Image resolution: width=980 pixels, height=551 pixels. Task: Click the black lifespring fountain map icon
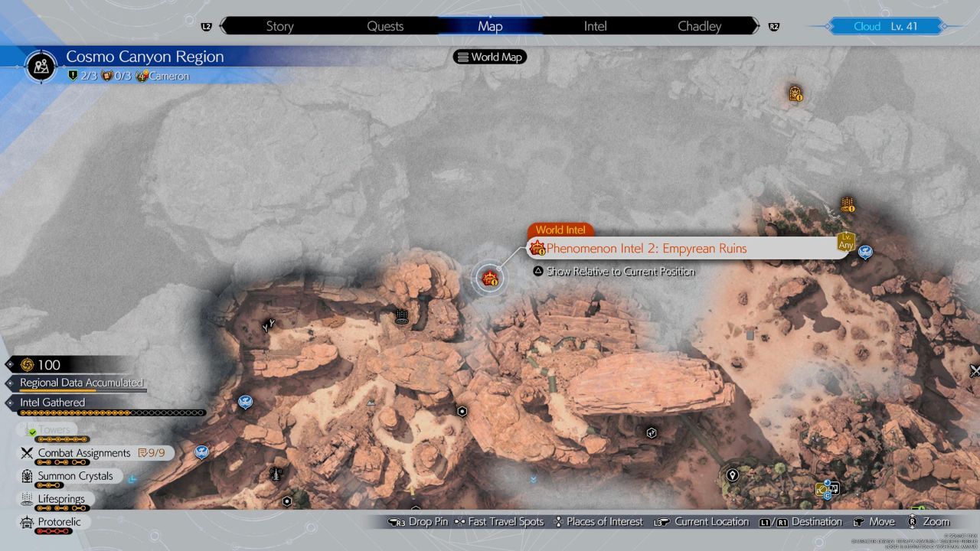point(401,316)
